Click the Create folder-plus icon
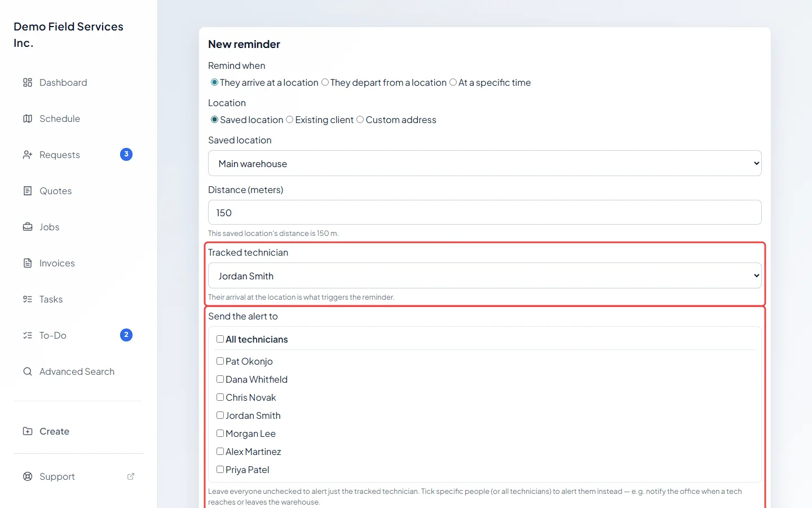Image resolution: width=812 pixels, height=508 pixels. pos(28,431)
